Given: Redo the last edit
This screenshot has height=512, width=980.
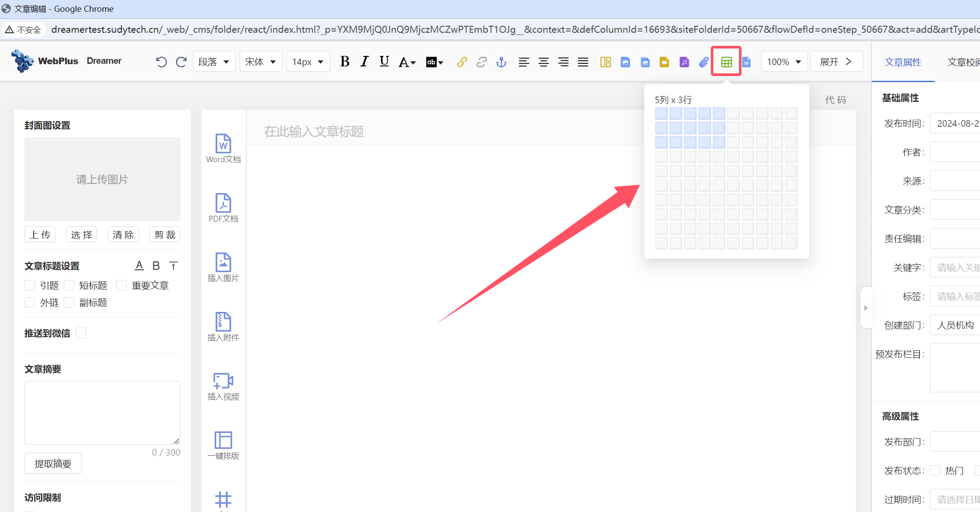Looking at the screenshot, I should click(181, 62).
